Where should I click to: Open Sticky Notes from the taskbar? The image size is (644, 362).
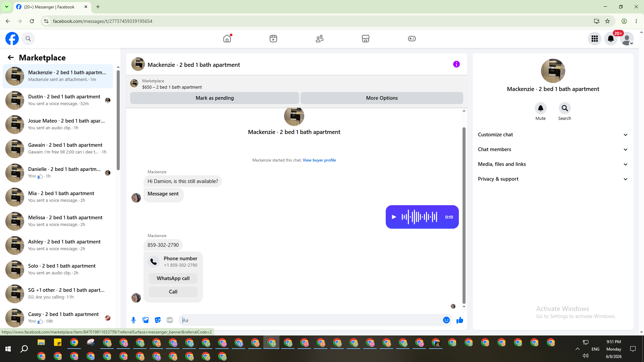(x=58, y=343)
